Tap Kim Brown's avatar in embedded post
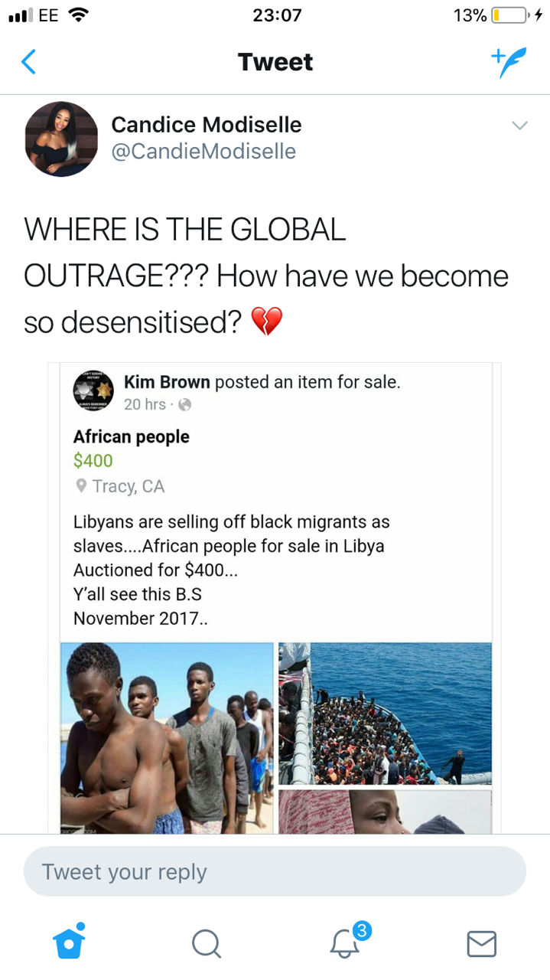This screenshot has height=980, width=550. point(93,391)
